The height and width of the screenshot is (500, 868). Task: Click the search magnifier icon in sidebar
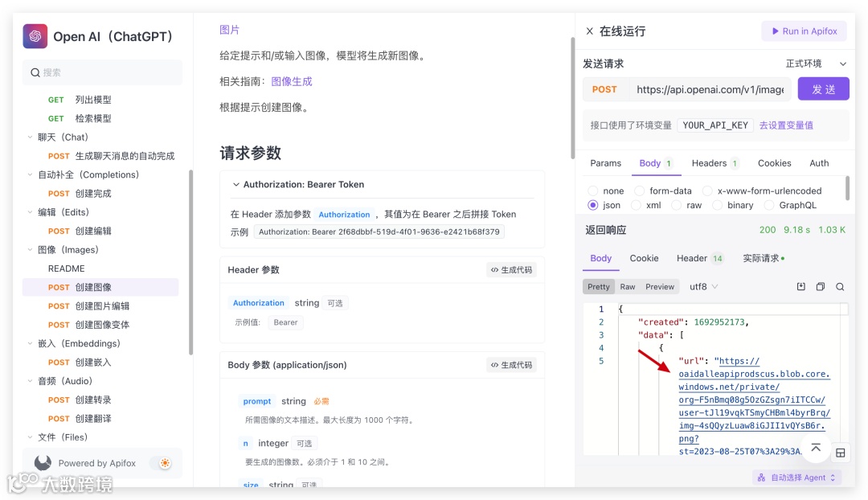click(x=35, y=72)
